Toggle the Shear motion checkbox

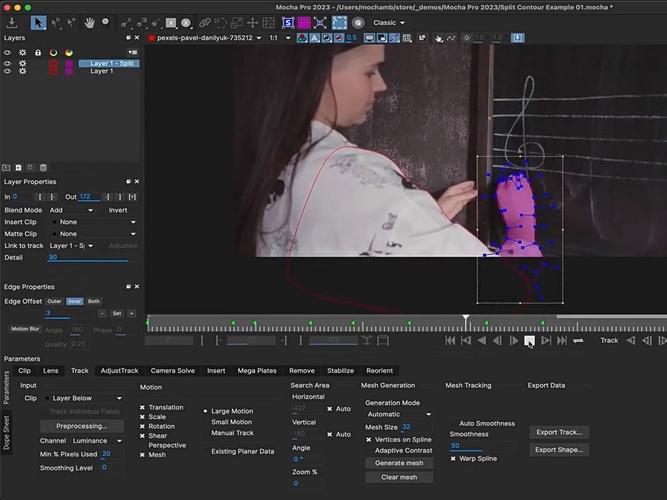143,435
